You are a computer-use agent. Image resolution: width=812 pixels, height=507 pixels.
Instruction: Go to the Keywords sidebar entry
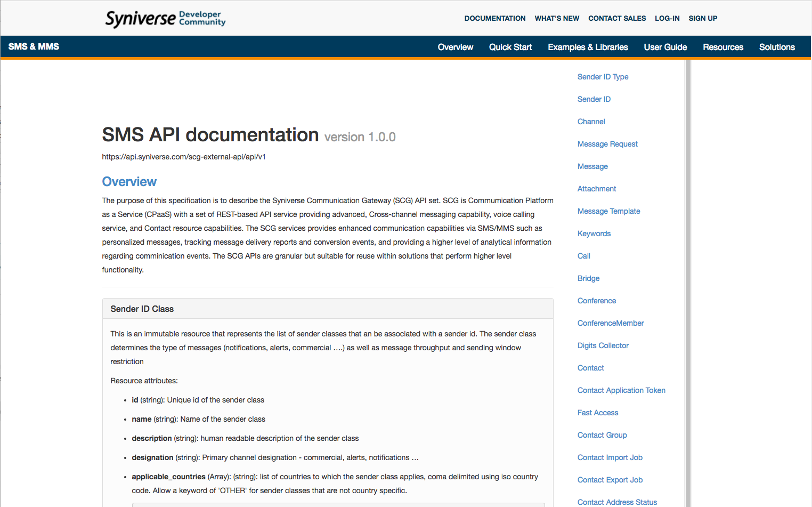pos(594,234)
